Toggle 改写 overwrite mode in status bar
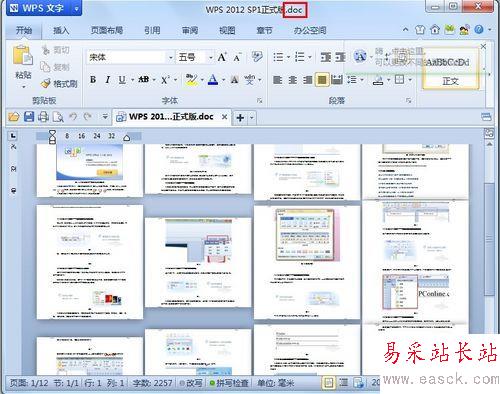 point(191,383)
